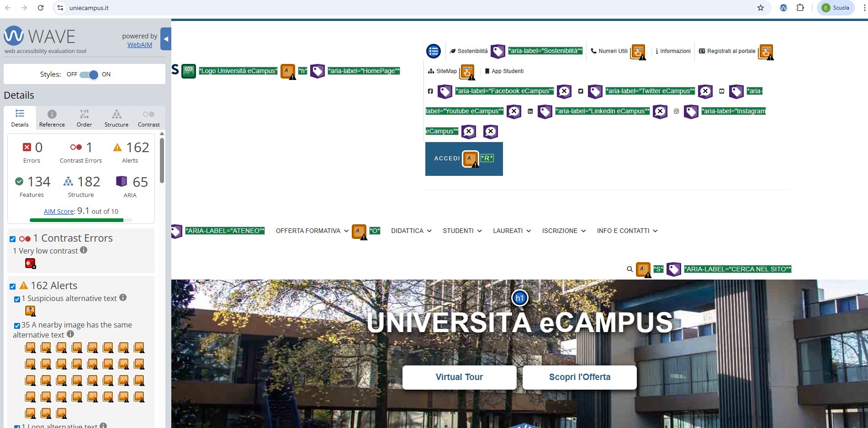
Task: Click the WAVE alert icon next to Registrati al portale
Action: pyautogui.click(x=766, y=52)
